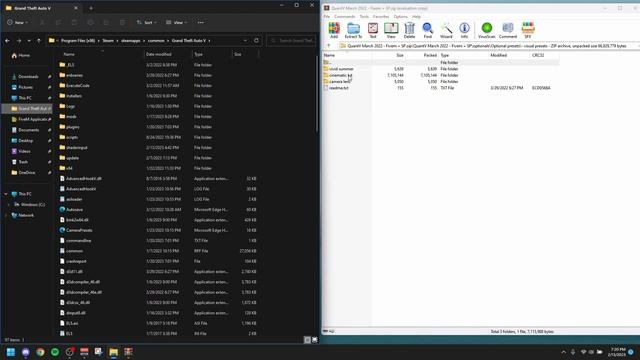Click the Info icon in WinRAR
This screenshot has width=640, height=360.
click(x=464, y=30)
